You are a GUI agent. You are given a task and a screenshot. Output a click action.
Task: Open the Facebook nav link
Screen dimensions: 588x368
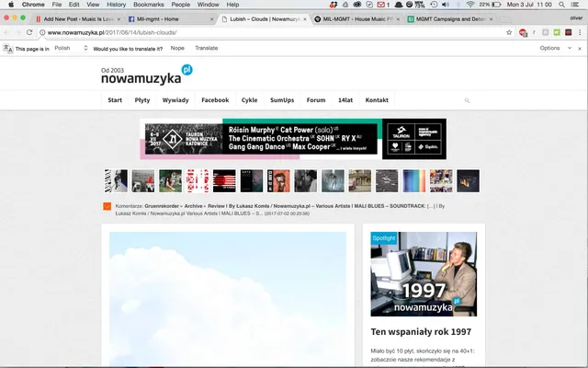tap(215, 100)
